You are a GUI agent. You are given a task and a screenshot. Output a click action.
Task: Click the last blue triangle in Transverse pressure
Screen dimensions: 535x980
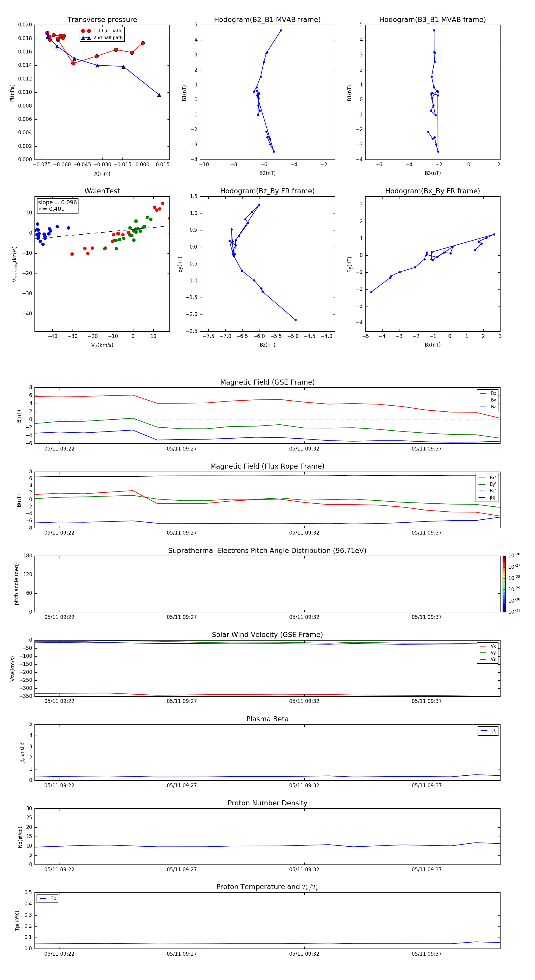point(159,95)
